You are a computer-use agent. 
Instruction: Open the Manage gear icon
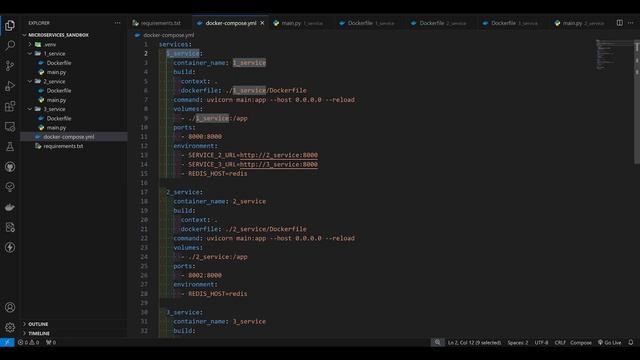coord(10,327)
